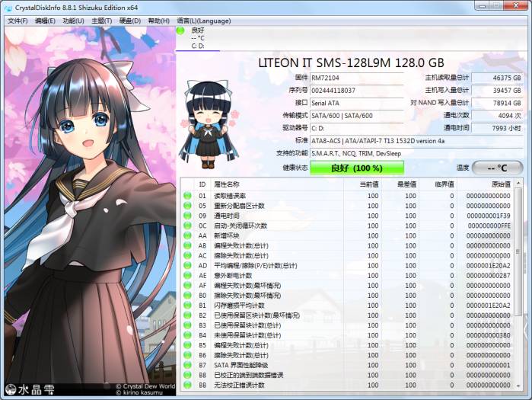The width and height of the screenshot is (532, 400).
Task: Click status icon of attribute B0 row
Action: click(x=187, y=295)
